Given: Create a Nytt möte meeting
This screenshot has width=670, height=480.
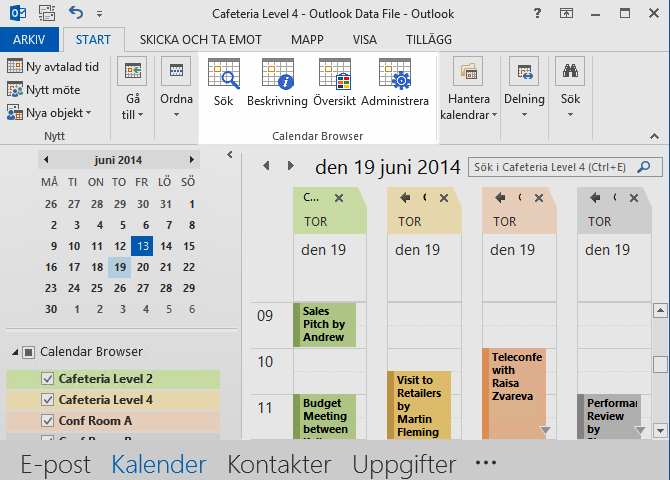Looking at the screenshot, I should click(44, 90).
